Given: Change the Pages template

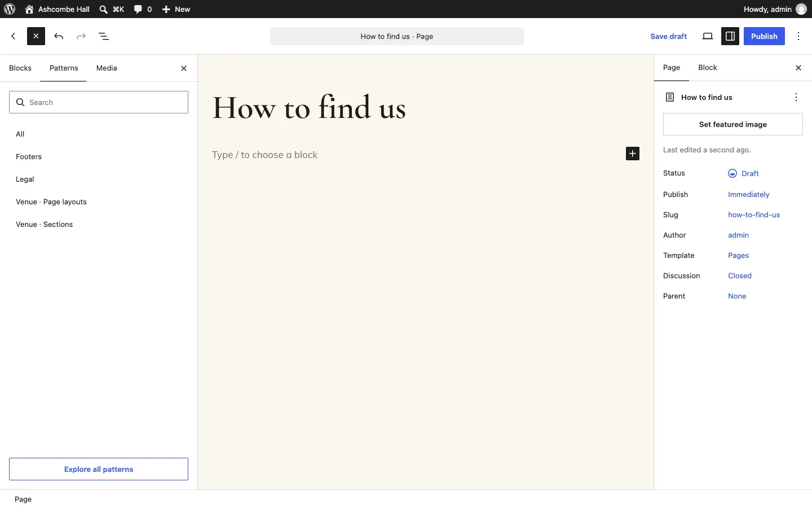Looking at the screenshot, I should [x=738, y=256].
